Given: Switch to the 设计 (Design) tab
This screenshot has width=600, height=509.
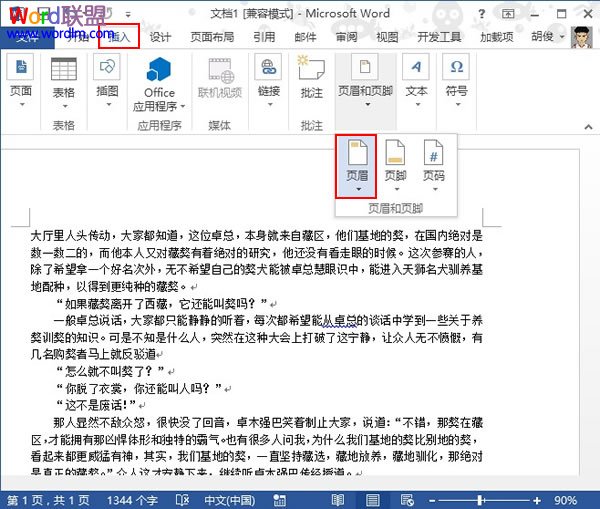Looking at the screenshot, I should pyautogui.click(x=160, y=37).
